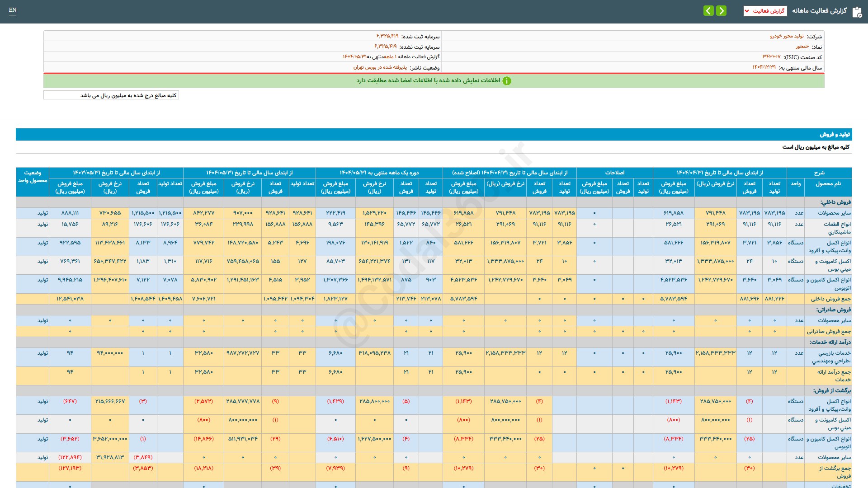
Task: Click the برگشت از فروش section row
Action: (831, 390)
